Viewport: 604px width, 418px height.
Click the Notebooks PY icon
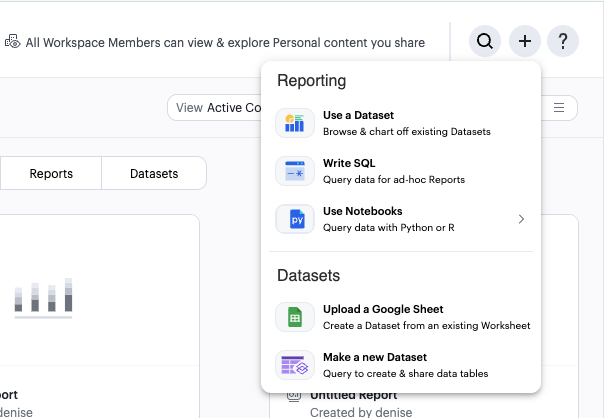(295, 219)
